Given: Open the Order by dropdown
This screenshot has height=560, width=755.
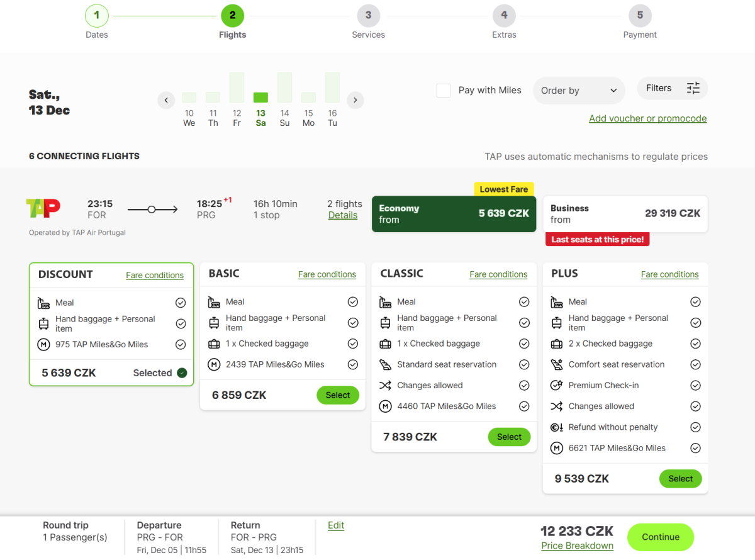Looking at the screenshot, I should [578, 91].
